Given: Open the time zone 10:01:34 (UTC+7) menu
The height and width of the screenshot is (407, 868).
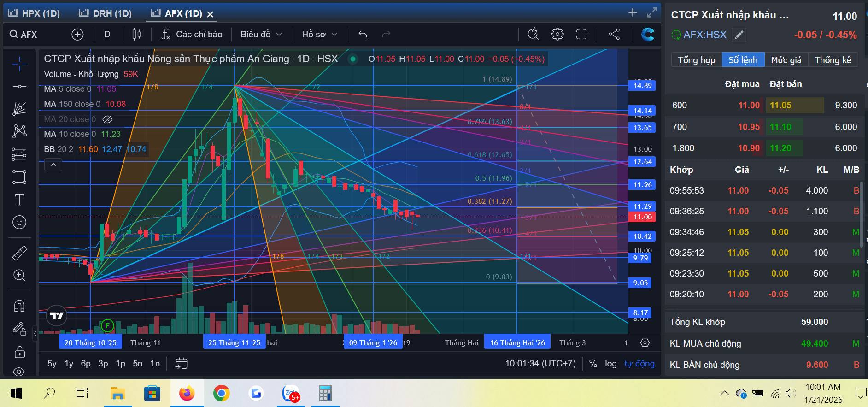Looking at the screenshot, I should click(x=540, y=363).
